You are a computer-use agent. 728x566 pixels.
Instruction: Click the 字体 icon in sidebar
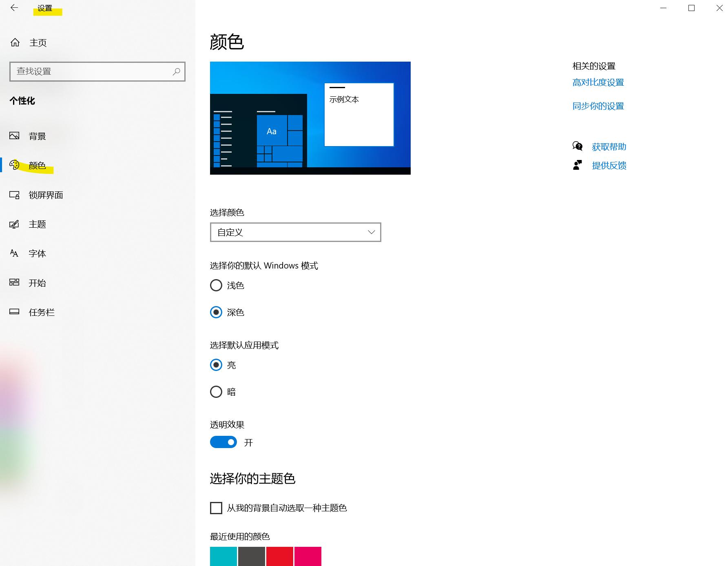click(x=13, y=253)
